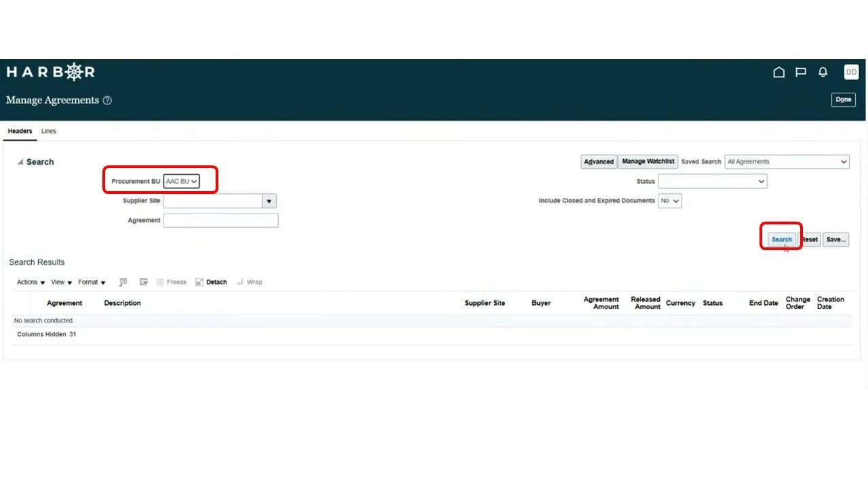The height and width of the screenshot is (488, 868).
Task: Click the Freeze column toolbar button
Action: tap(172, 282)
